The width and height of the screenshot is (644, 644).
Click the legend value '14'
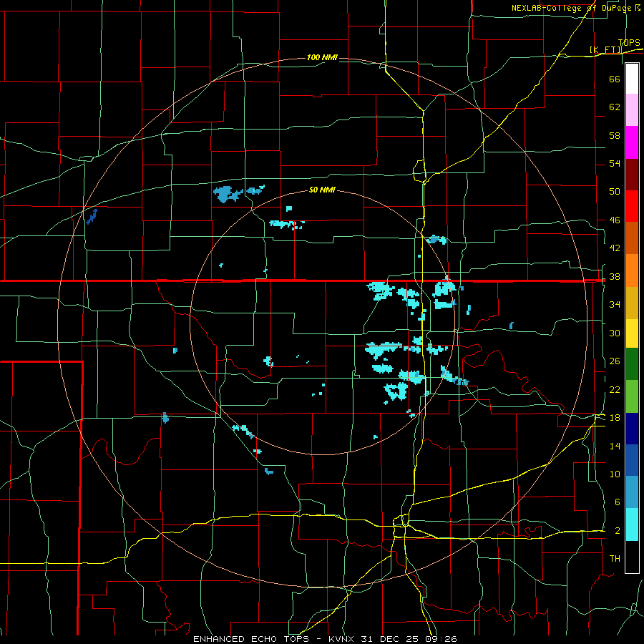pyautogui.click(x=615, y=446)
